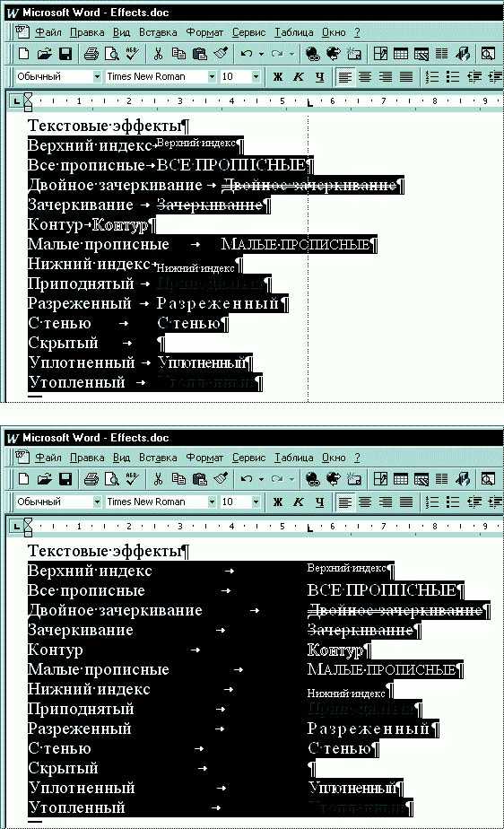The width and height of the screenshot is (504, 829).
Task: Select Format Painter brush in lower Word window
Action: click(221, 479)
